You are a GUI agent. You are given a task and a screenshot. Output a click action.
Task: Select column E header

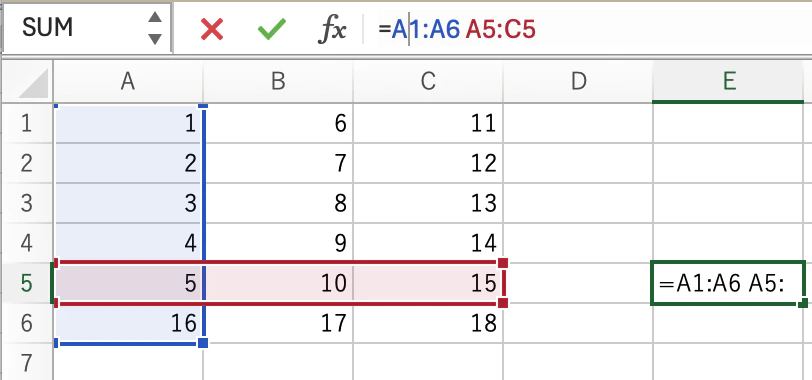point(728,81)
